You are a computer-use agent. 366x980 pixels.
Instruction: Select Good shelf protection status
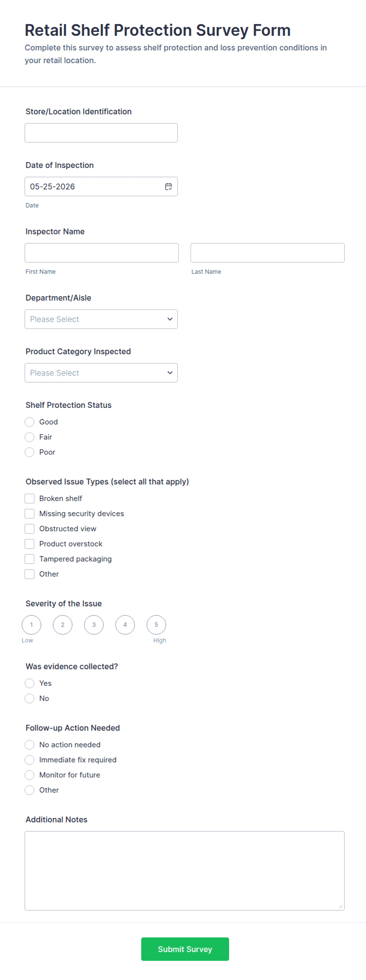point(30,422)
